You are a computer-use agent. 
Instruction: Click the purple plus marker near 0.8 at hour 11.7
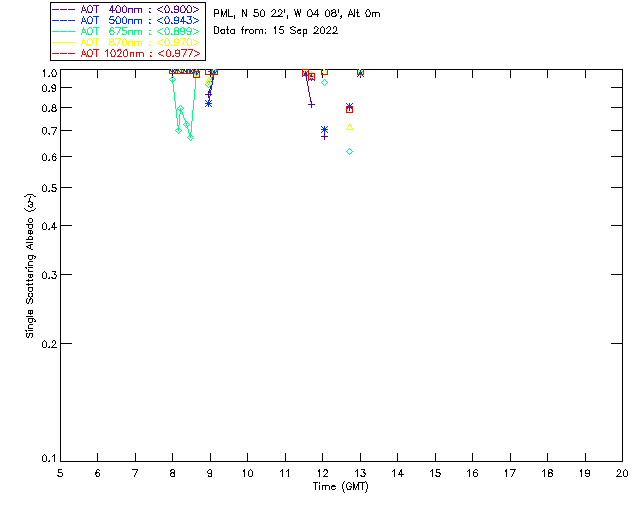[311, 105]
